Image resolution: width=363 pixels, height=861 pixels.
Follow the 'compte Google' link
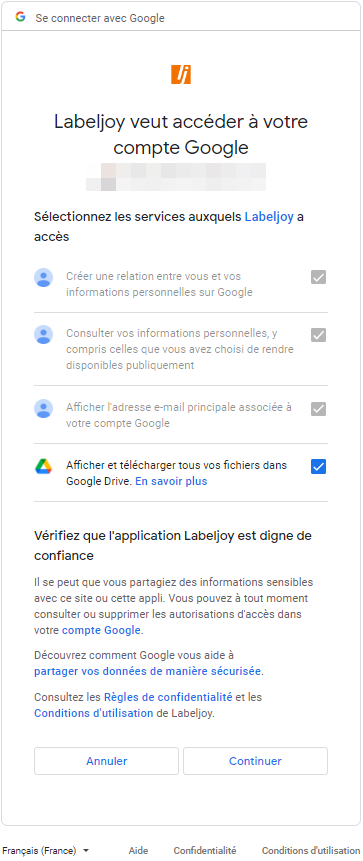point(102,630)
